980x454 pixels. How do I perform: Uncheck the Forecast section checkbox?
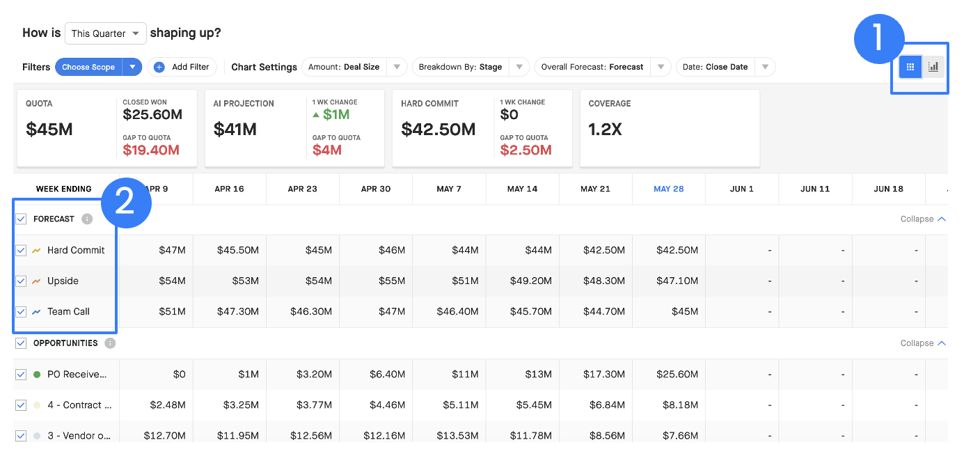pyautogui.click(x=21, y=219)
